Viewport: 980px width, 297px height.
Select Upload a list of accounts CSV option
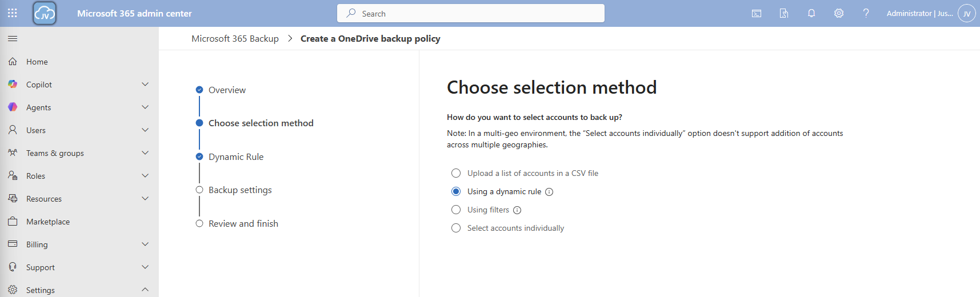pos(456,173)
